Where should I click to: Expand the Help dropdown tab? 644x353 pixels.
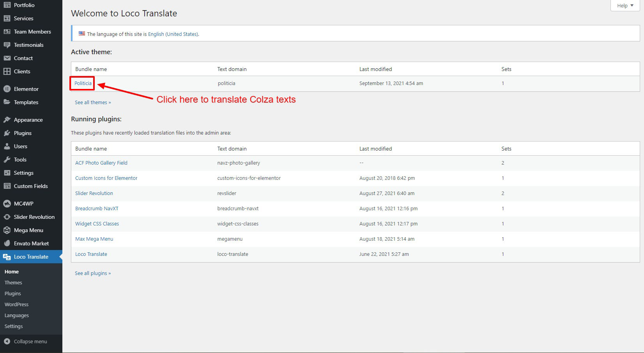click(x=625, y=5)
